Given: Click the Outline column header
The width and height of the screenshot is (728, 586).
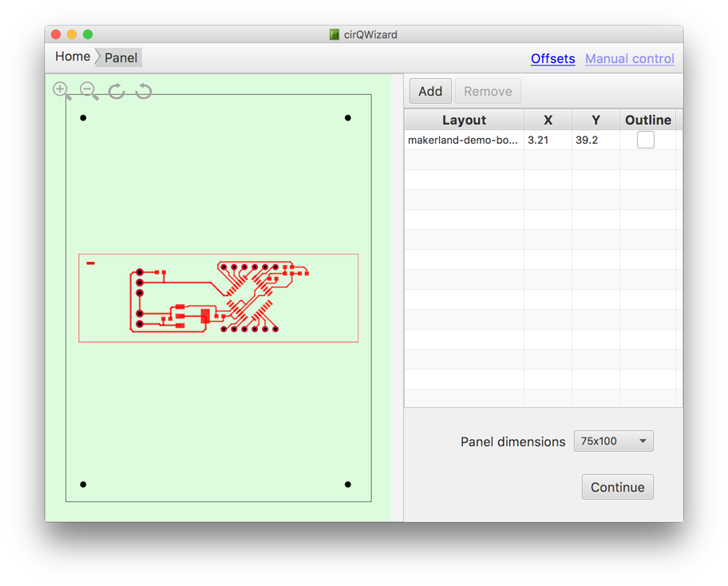Looking at the screenshot, I should point(647,120).
